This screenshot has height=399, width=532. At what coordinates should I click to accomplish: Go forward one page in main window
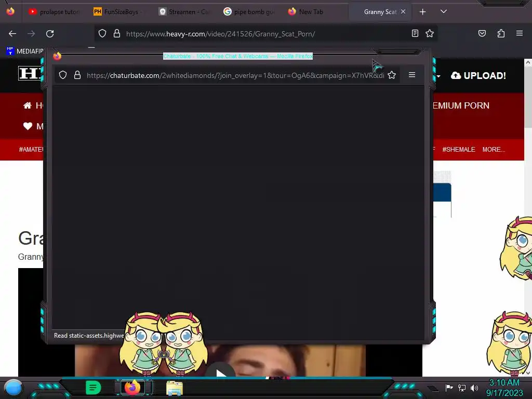(x=31, y=34)
